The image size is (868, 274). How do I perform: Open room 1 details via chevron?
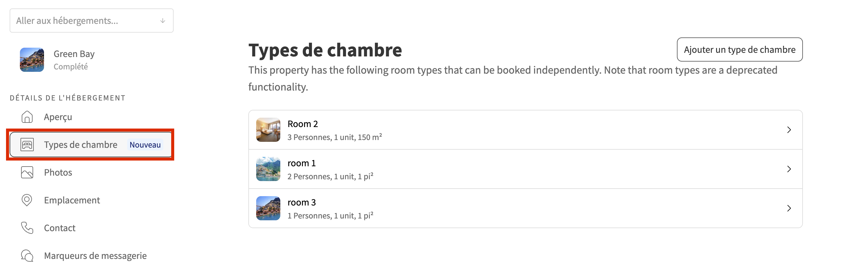789,169
